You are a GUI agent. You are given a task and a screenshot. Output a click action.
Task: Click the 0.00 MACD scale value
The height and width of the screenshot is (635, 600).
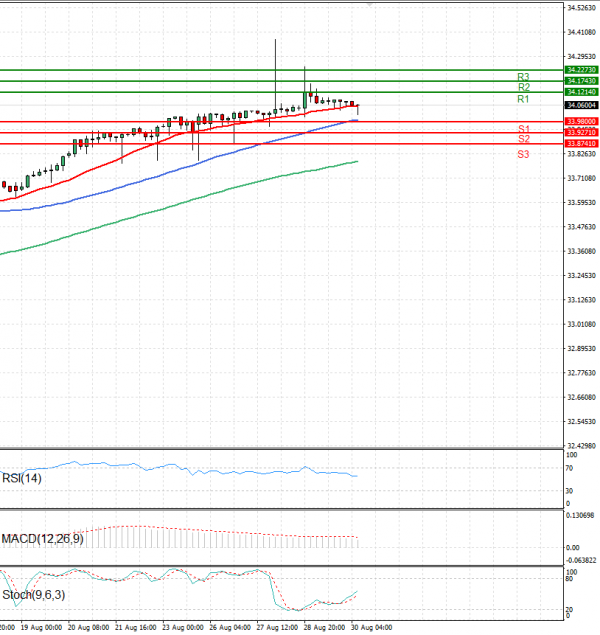point(572,548)
